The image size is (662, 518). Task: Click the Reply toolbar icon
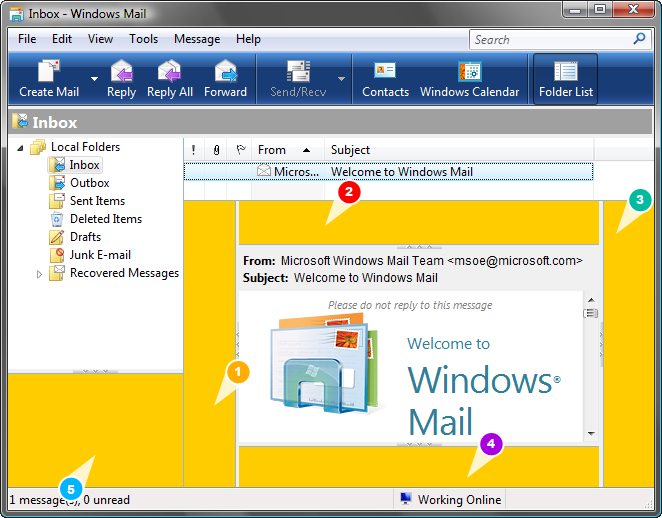coord(121,71)
